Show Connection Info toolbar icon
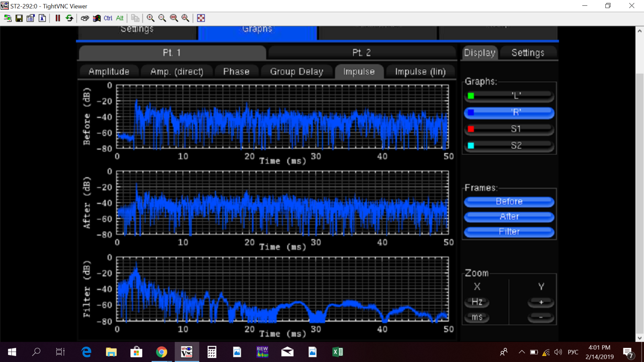The image size is (644, 362). point(42,18)
